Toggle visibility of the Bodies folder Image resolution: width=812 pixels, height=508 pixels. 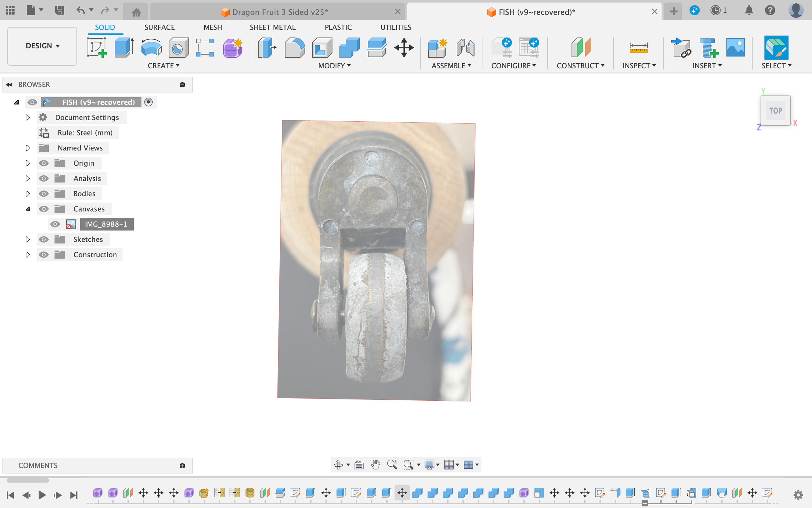44,194
